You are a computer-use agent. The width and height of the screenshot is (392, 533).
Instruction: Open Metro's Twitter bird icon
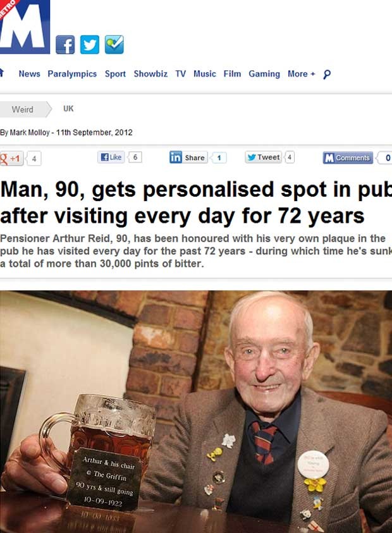click(x=90, y=44)
